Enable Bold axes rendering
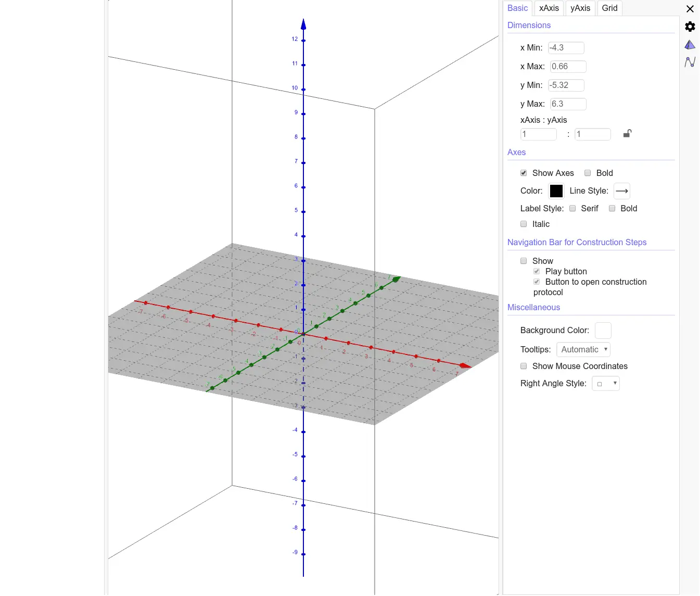This screenshot has width=700, height=596. coord(588,173)
